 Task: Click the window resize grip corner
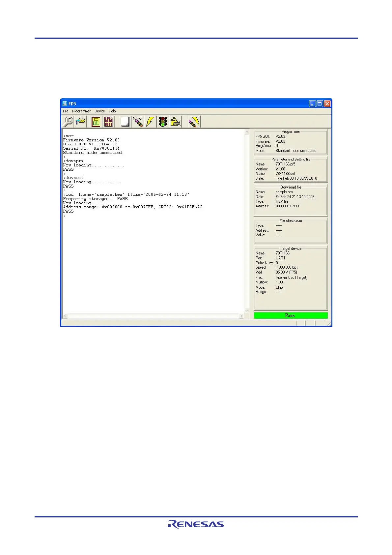click(329, 324)
